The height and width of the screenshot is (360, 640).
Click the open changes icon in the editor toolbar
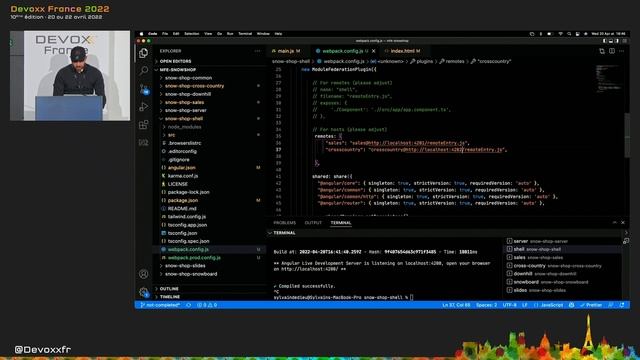click(602, 51)
